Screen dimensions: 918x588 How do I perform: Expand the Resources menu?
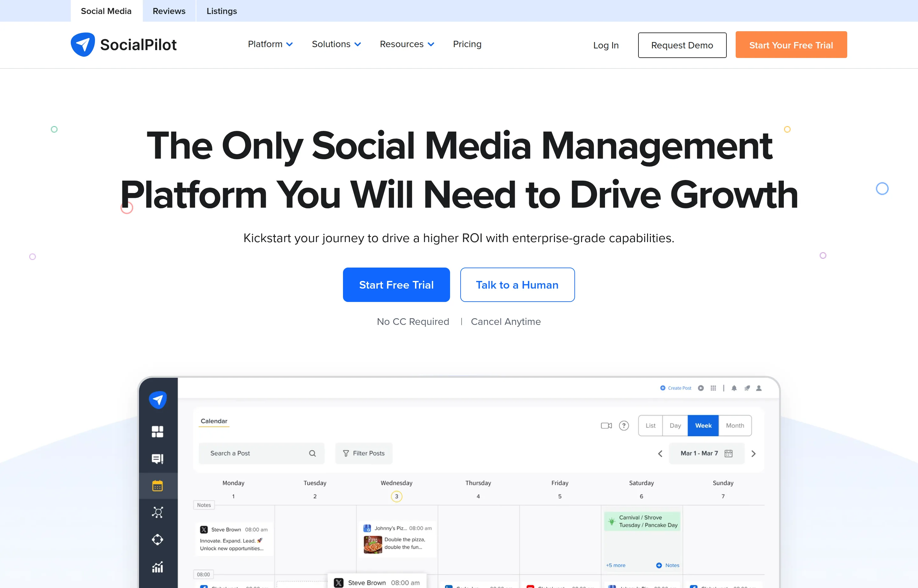pyautogui.click(x=407, y=44)
